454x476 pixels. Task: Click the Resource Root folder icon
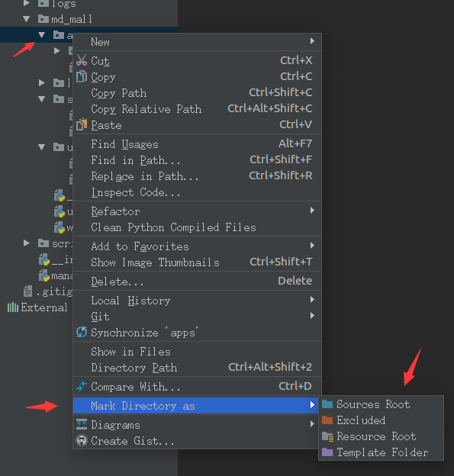(x=327, y=436)
